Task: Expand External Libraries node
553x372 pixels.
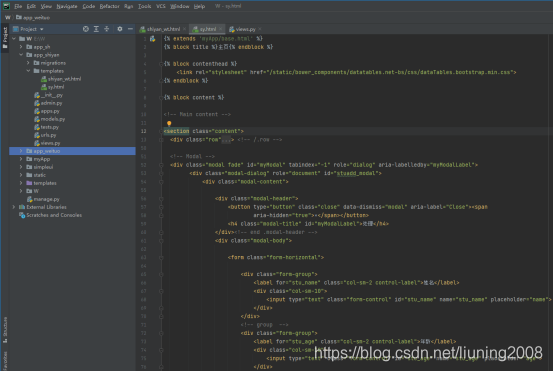Action: (14, 207)
